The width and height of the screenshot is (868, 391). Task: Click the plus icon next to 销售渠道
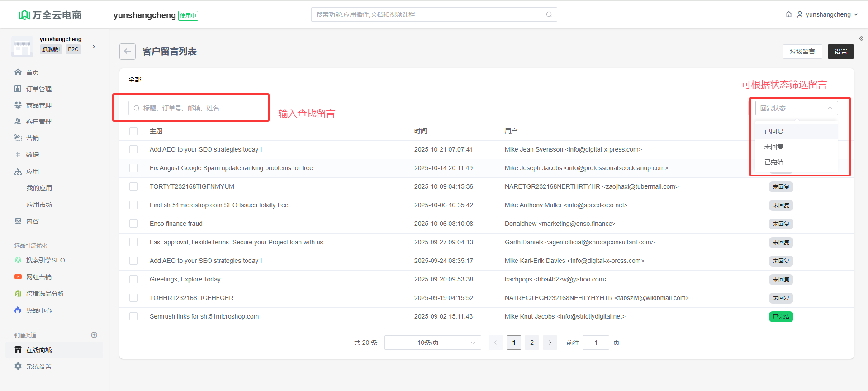(x=94, y=335)
